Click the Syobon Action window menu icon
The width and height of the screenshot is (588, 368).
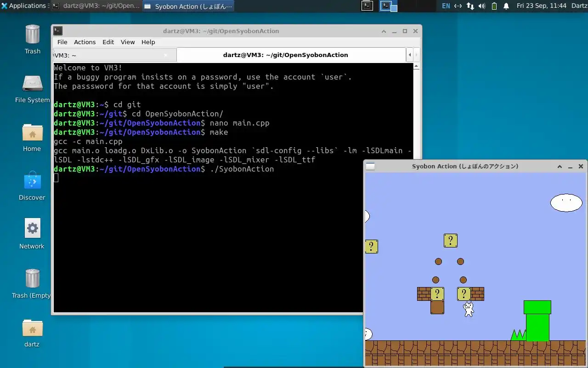click(x=370, y=167)
